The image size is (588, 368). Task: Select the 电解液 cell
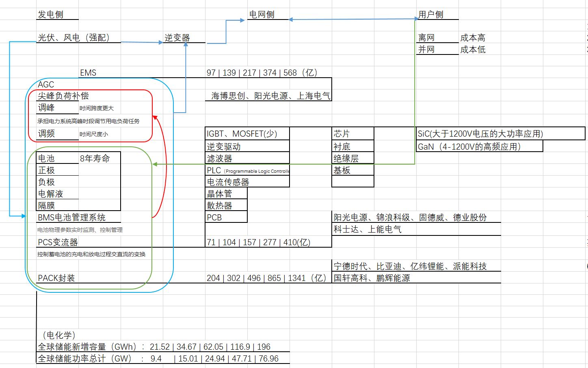tap(51, 194)
